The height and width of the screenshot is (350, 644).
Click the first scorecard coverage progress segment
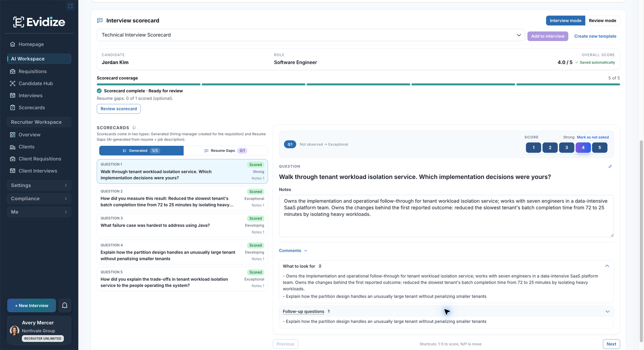click(x=148, y=84)
